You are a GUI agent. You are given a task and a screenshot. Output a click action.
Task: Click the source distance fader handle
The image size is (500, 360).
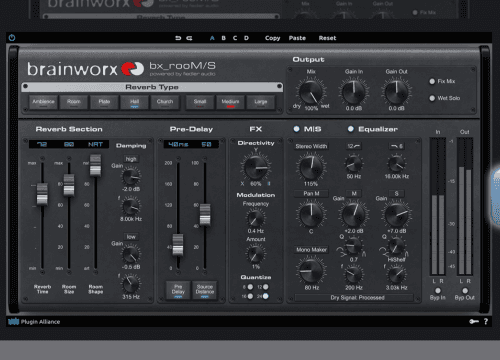(x=205, y=214)
